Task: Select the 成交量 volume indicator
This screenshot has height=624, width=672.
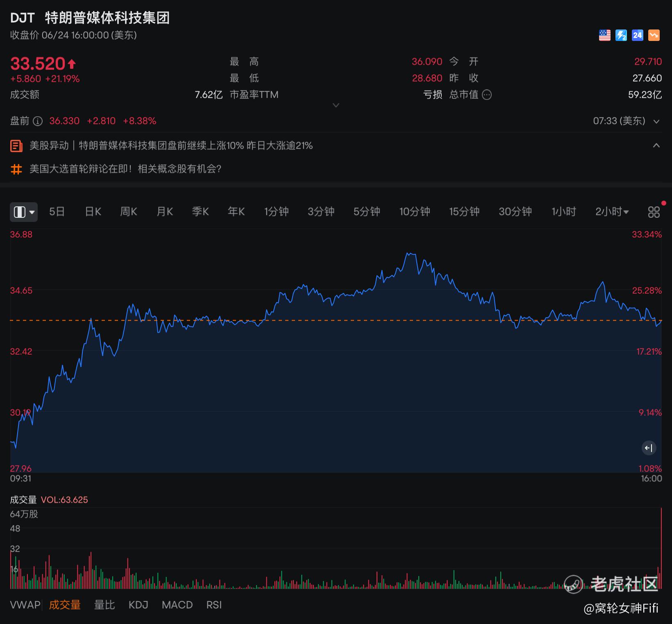Action: click(x=65, y=605)
